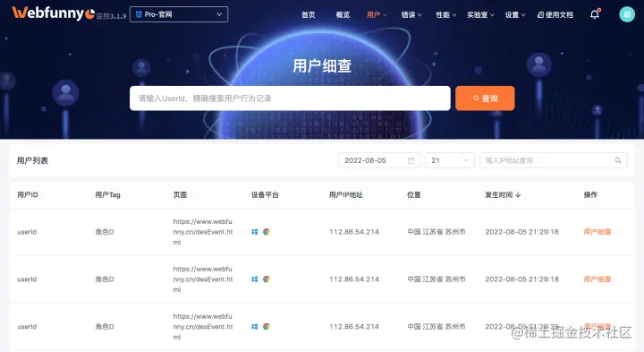Screen dimensions: 644x352
Task: Expand the 实验室 menu
Action: 480,15
